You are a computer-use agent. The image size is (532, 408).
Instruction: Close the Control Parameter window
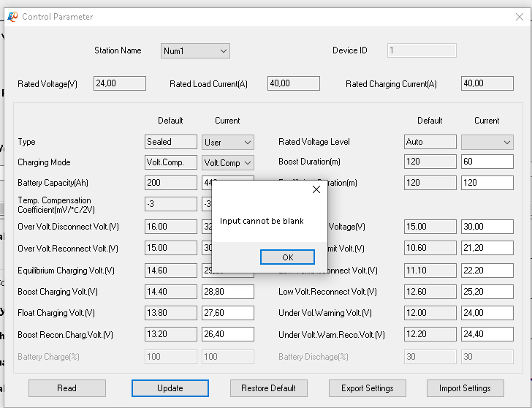520,17
